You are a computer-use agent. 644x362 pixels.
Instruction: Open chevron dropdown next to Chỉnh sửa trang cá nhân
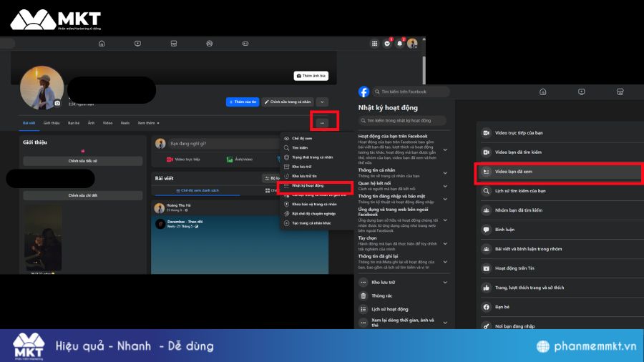[x=322, y=102]
